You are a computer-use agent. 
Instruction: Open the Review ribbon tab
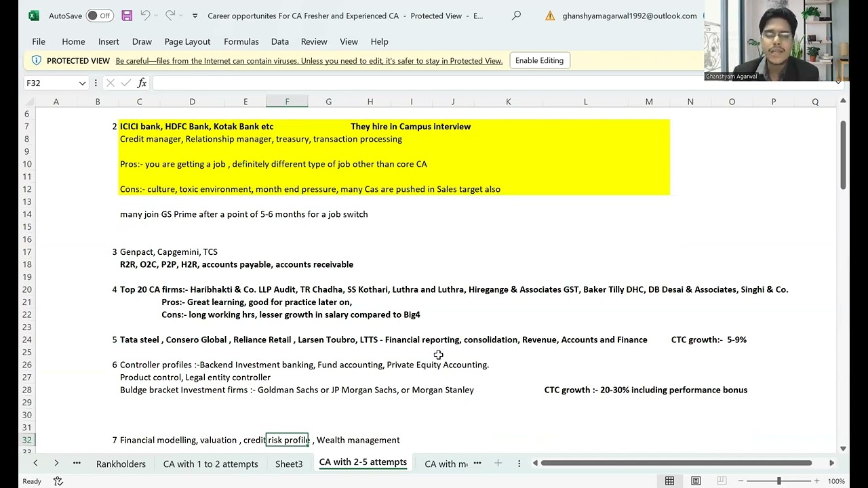click(314, 41)
